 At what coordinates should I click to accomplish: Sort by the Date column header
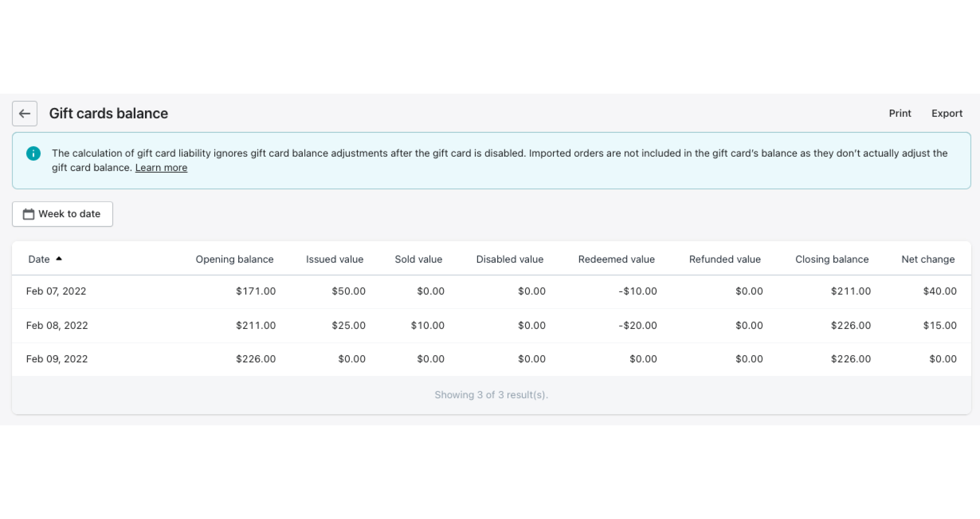coord(39,259)
